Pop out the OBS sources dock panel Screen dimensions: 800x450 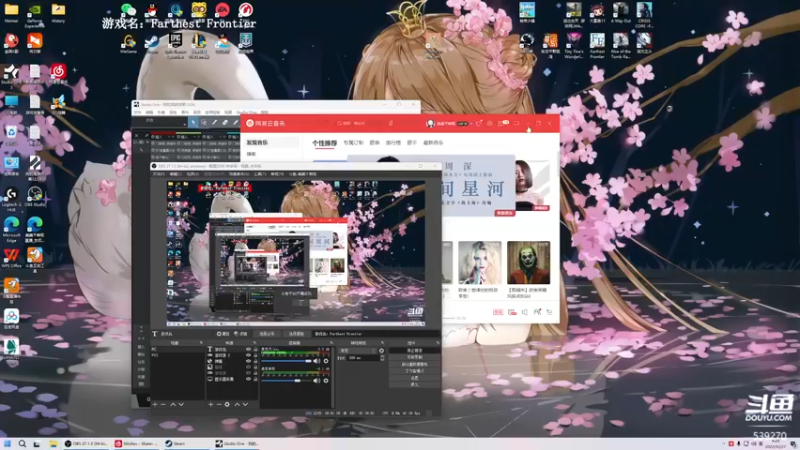coord(255,343)
